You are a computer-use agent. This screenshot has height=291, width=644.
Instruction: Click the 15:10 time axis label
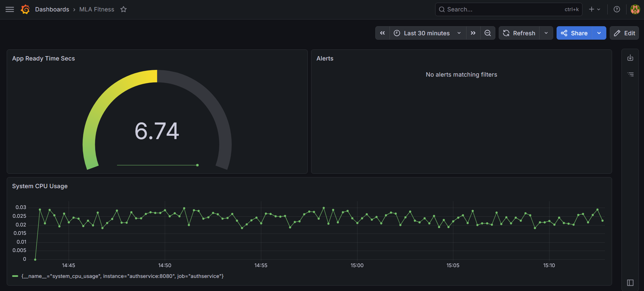(549, 265)
